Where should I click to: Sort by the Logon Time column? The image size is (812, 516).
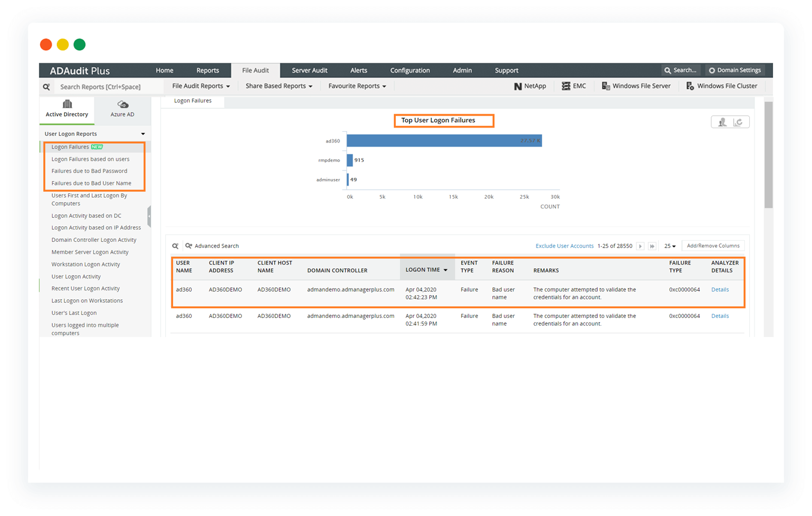click(427, 270)
